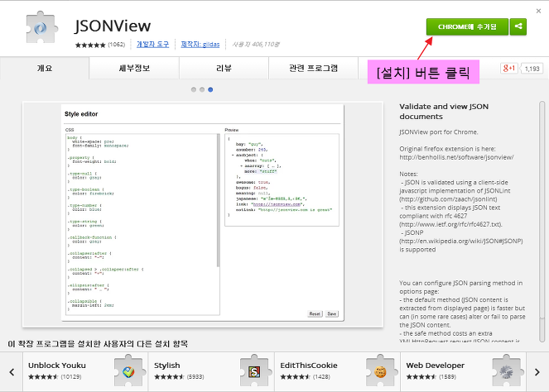The height and width of the screenshot is (392, 549).
Task: Switch to the 관련 프로그램 tab
Action: pyautogui.click(x=313, y=68)
